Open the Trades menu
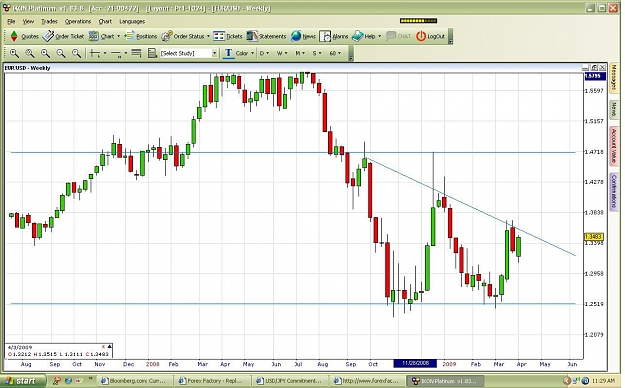Screen dimensions: 625x388 pos(49,22)
